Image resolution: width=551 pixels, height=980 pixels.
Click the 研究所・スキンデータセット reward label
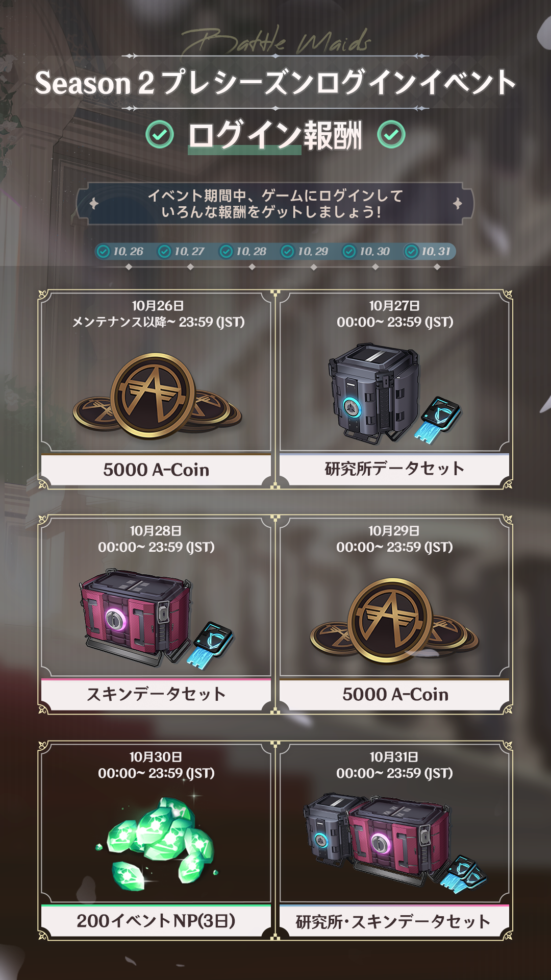(393, 921)
